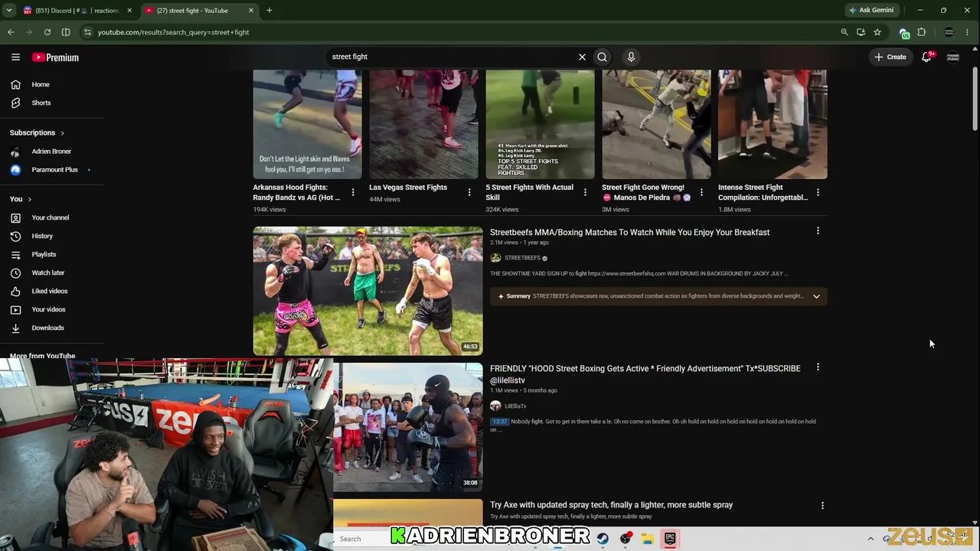Play the Arkansas Hood Fights short thumbnail
The height and width of the screenshot is (551, 980).
click(x=308, y=124)
